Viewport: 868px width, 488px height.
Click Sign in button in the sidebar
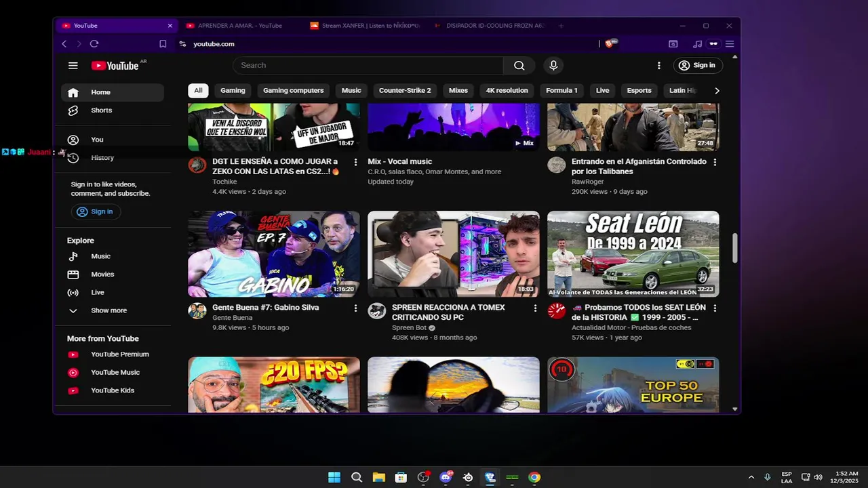96,212
